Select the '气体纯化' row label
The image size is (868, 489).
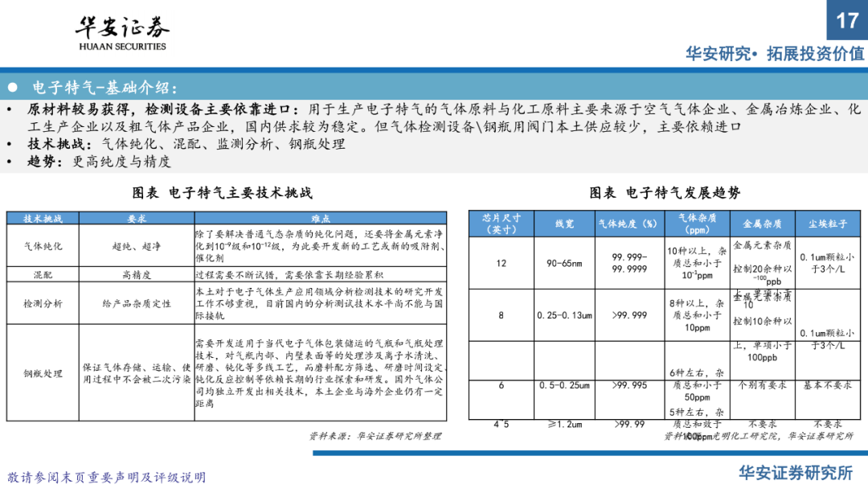(43, 246)
